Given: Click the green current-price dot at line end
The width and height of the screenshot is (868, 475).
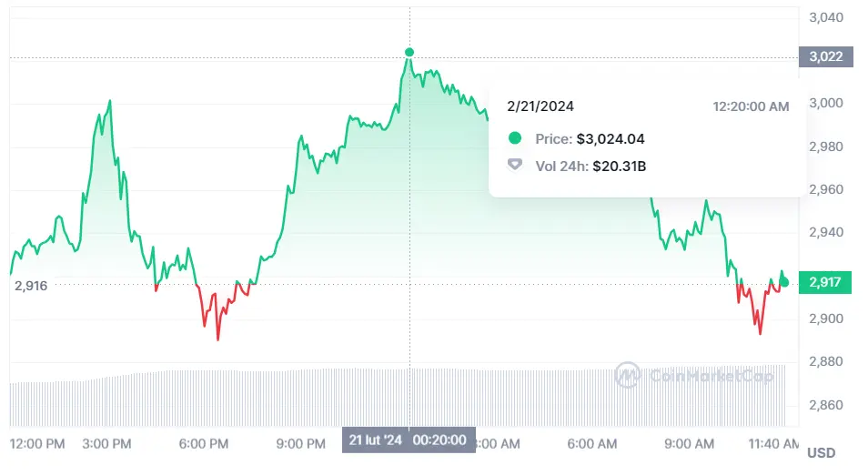Looking at the screenshot, I should (784, 282).
